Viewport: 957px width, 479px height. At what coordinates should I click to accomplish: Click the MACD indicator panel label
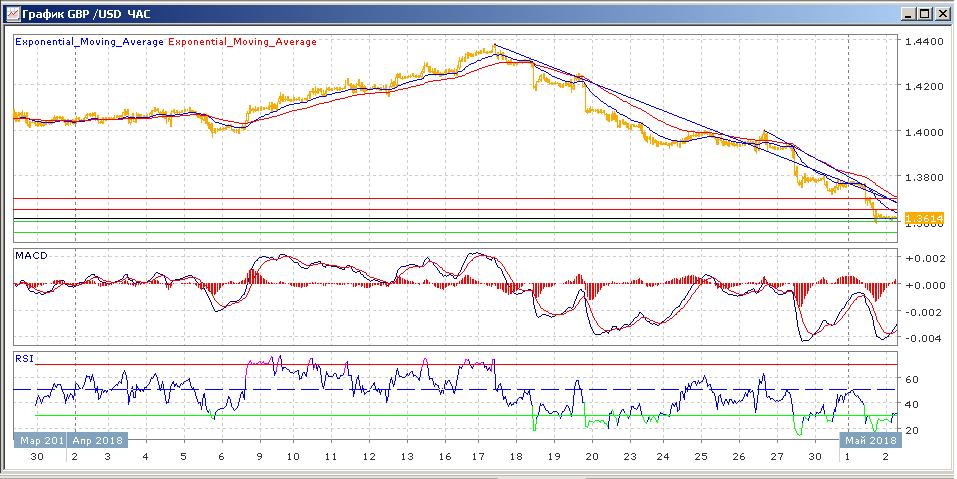[x=29, y=256]
